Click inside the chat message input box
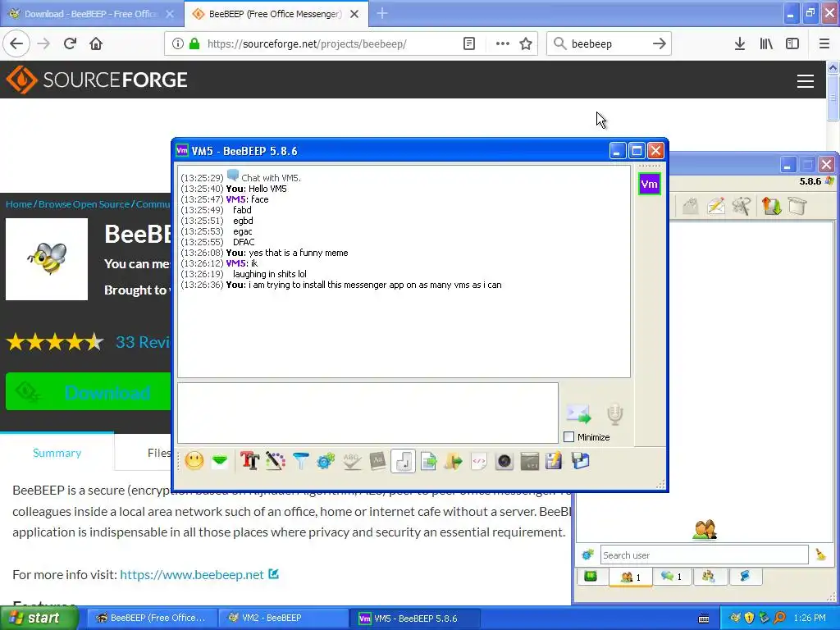This screenshot has height=630, width=840. pyautogui.click(x=367, y=413)
